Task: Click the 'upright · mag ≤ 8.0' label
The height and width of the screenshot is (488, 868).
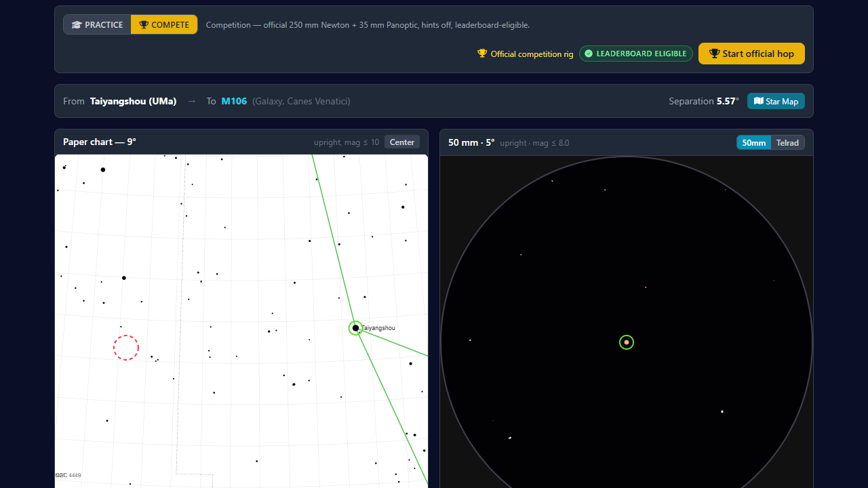Action: pos(534,143)
